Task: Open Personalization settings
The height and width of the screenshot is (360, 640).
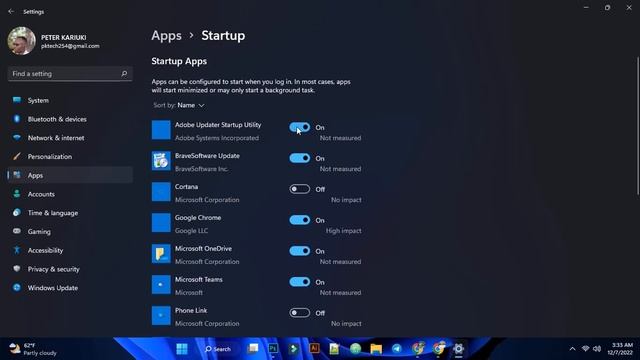Action: tap(70, 157)
